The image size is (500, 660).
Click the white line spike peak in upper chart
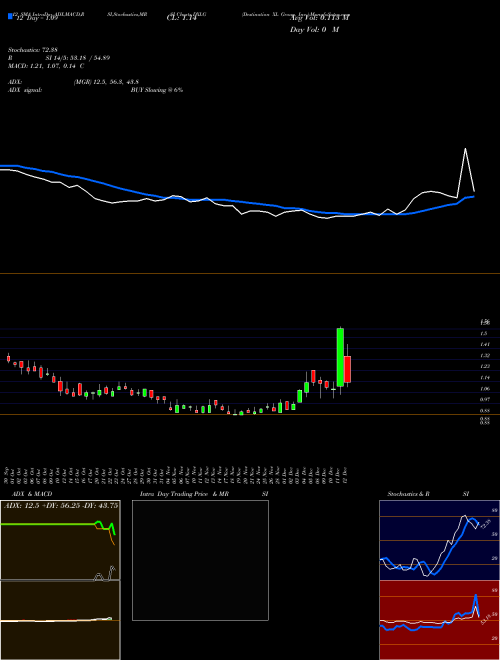(x=465, y=149)
